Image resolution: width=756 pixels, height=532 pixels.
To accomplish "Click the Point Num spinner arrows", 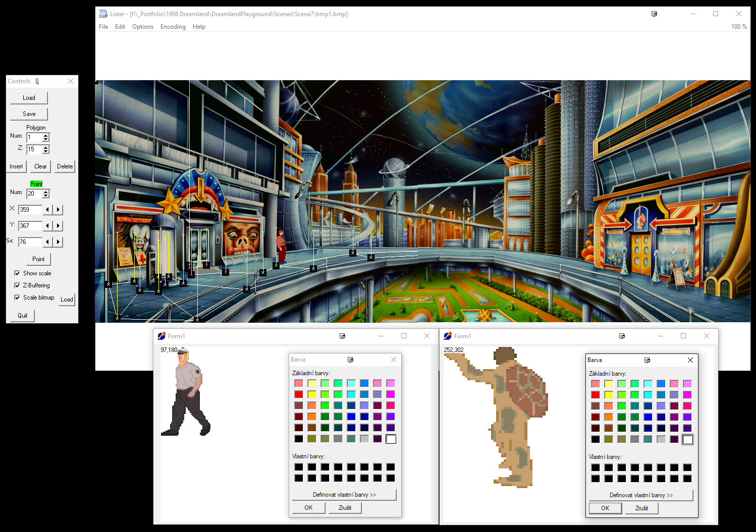I will coord(46,194).
